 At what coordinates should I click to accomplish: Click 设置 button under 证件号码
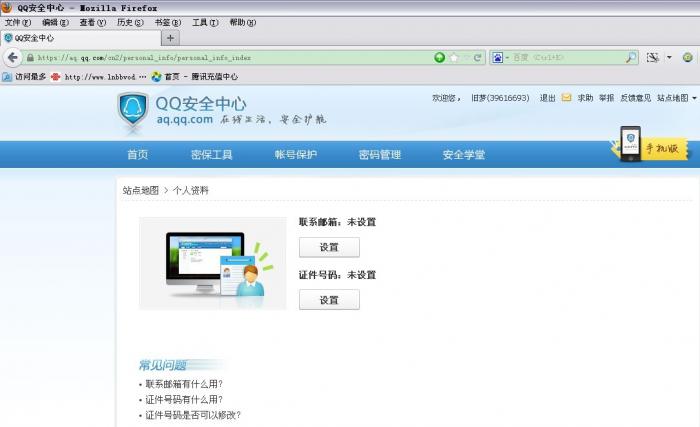pos(329,300)
